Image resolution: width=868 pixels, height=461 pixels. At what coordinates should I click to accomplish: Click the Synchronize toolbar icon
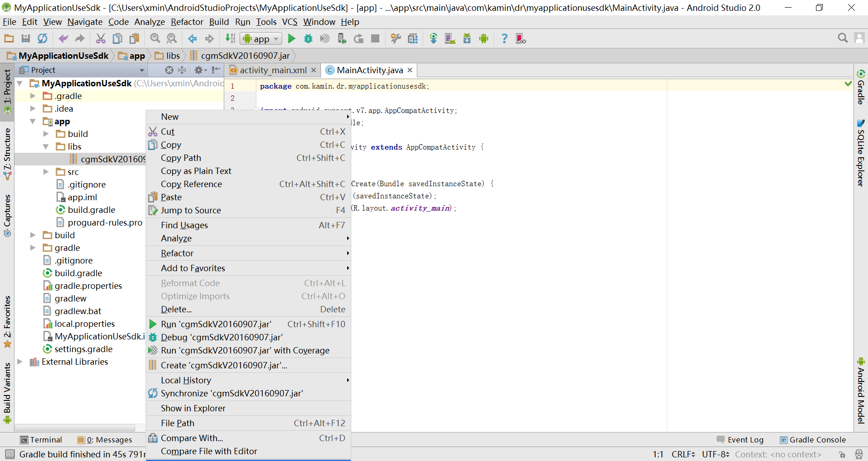point(42,39)
